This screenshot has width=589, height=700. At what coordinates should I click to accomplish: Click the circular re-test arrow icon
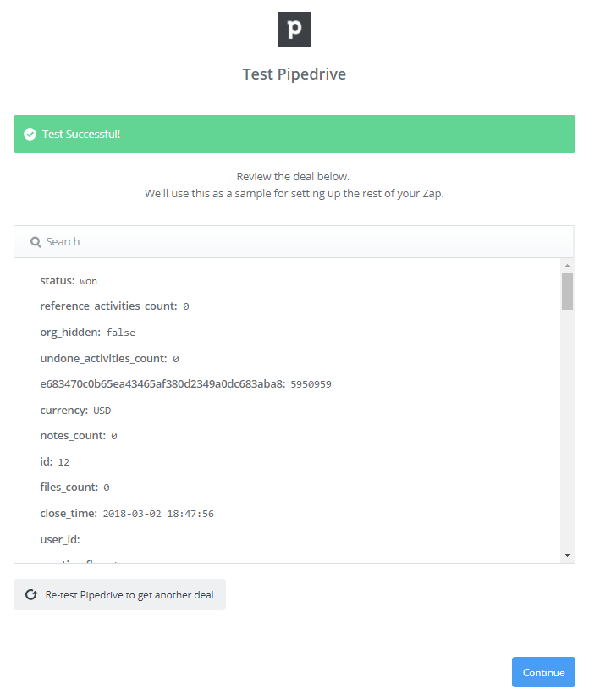click(x=31, y=595)
